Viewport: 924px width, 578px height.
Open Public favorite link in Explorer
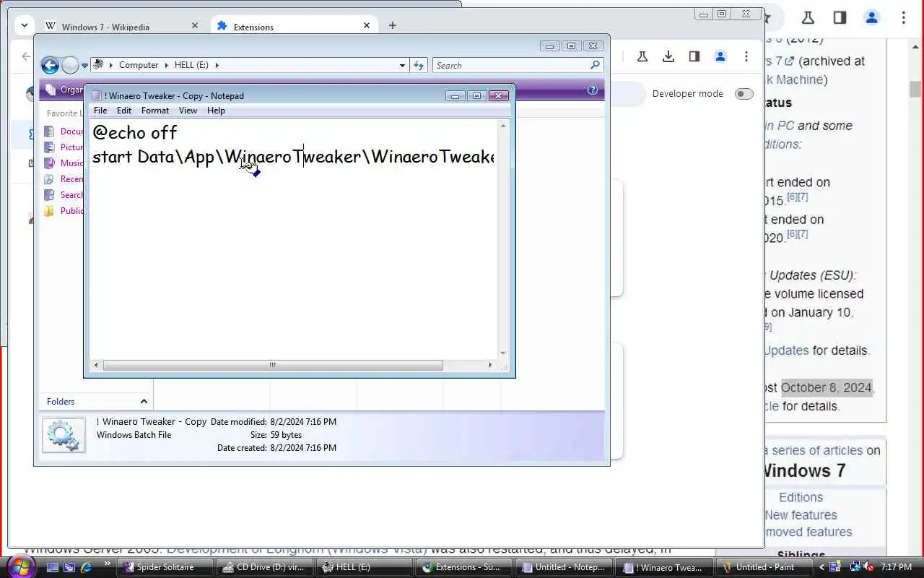(x=64, y=211)
